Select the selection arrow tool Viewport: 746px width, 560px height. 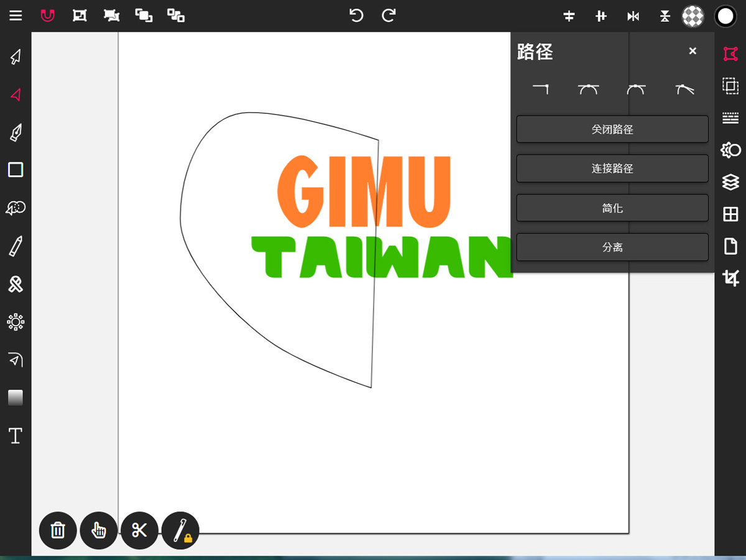(x=16, y=57)
